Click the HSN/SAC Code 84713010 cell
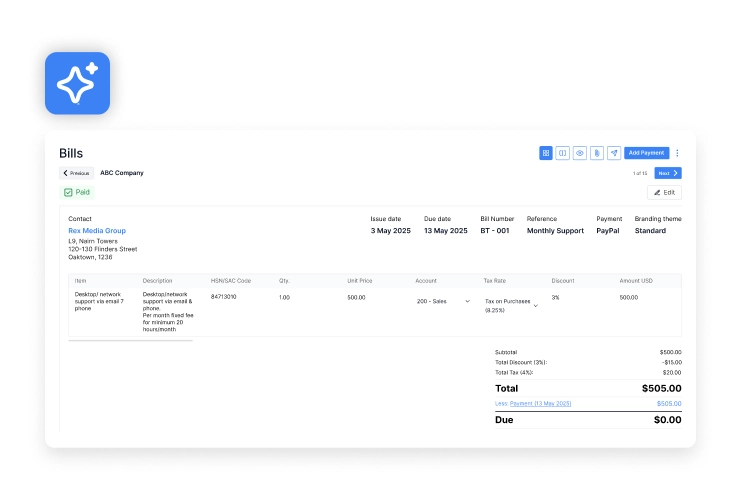This screenshot has width=740, height=500. (x=224, y=297)
